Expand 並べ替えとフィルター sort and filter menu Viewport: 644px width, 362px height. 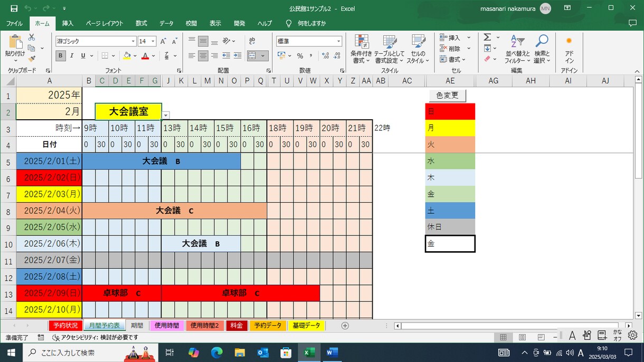[x=517, y=50]
